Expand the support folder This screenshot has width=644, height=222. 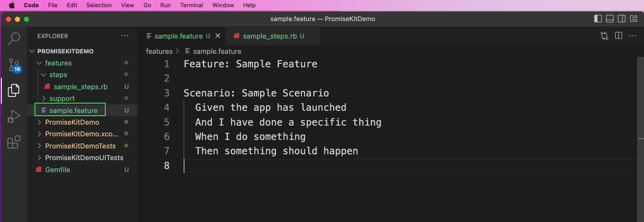coord(44,99)
